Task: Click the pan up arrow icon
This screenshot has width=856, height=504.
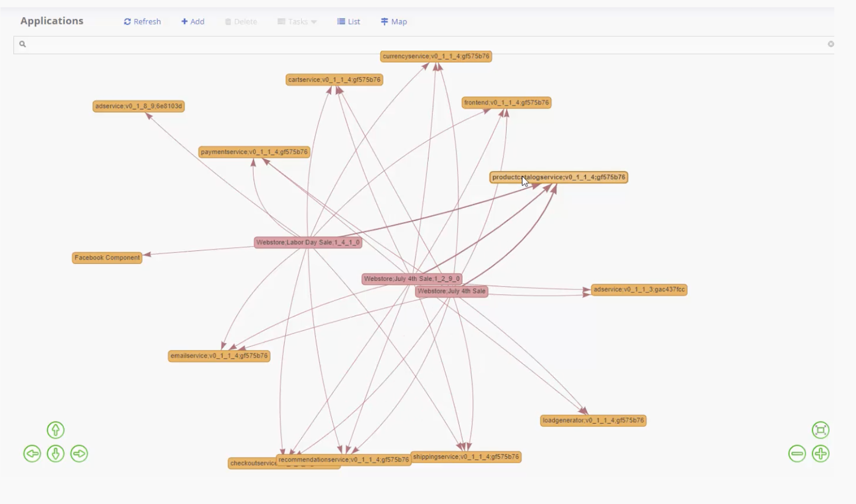Action: 56,430
